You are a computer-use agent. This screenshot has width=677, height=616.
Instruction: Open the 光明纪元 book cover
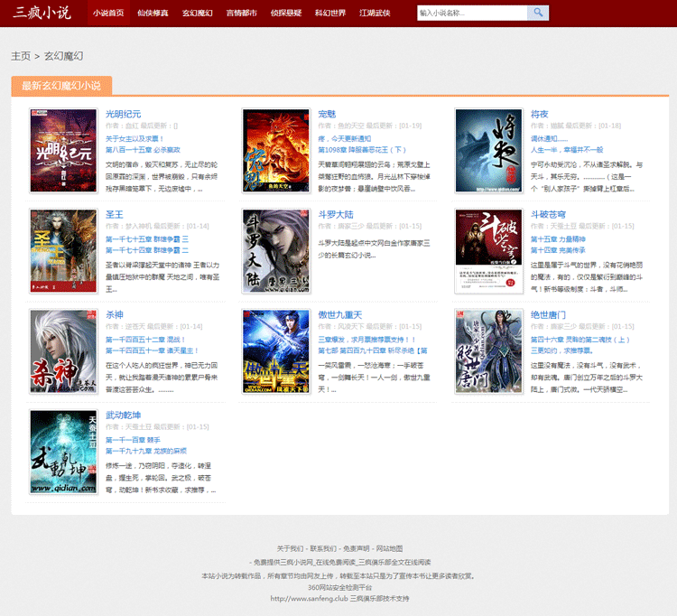[63, 150]
